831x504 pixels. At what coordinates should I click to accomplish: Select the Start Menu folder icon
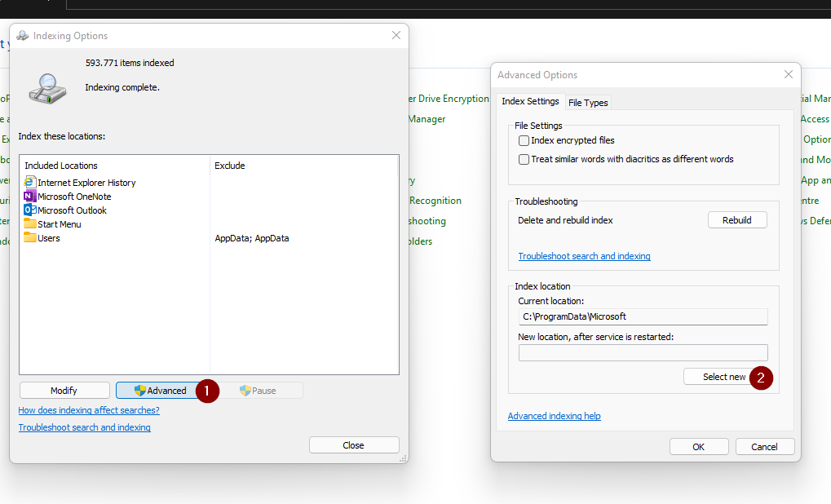30,224
